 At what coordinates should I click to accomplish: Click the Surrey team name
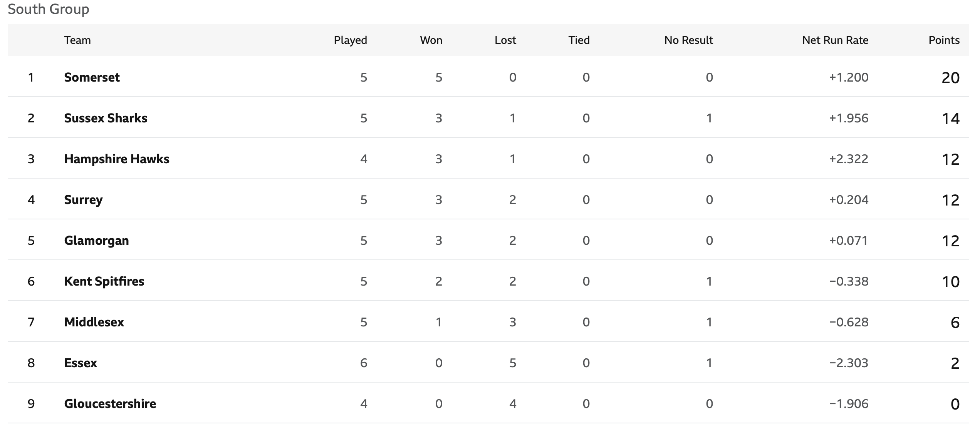point(83,200)
